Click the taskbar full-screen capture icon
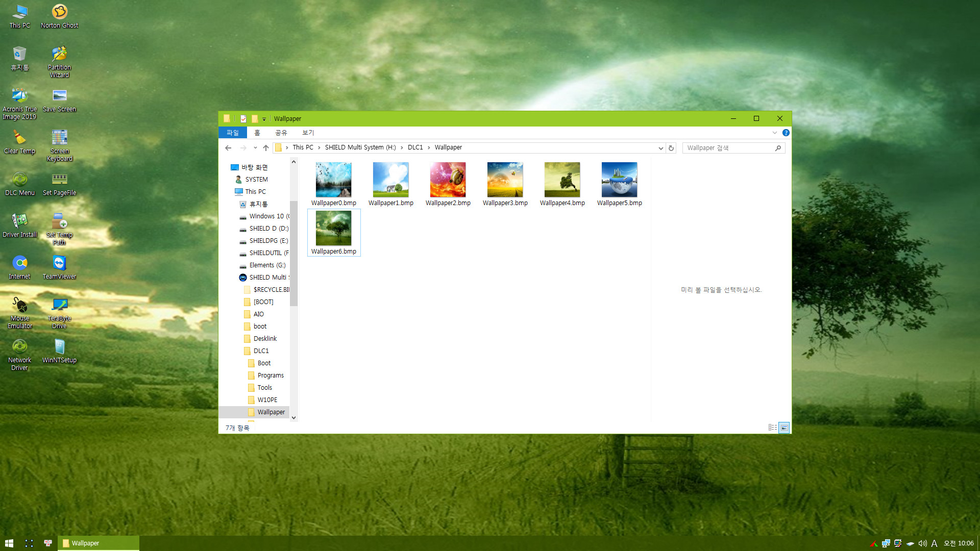980x551 pixels. coord(29,543)
